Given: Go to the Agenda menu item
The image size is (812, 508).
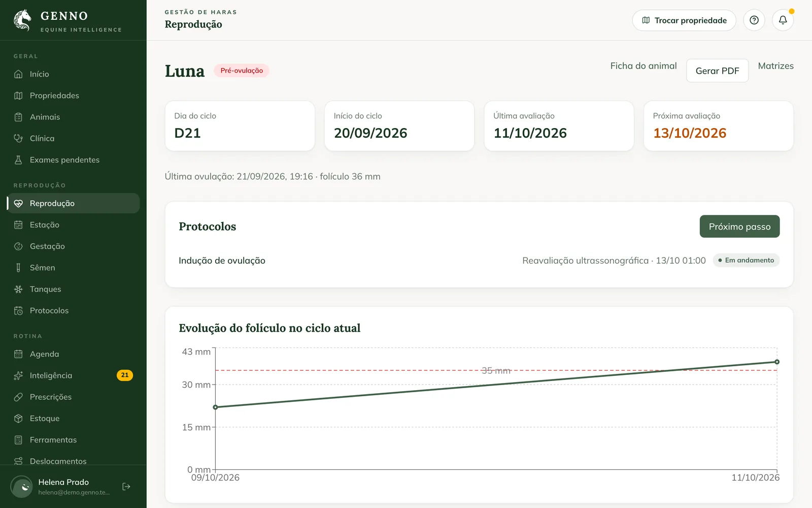Looking at the screenshot, I should (x=73, y=354).
